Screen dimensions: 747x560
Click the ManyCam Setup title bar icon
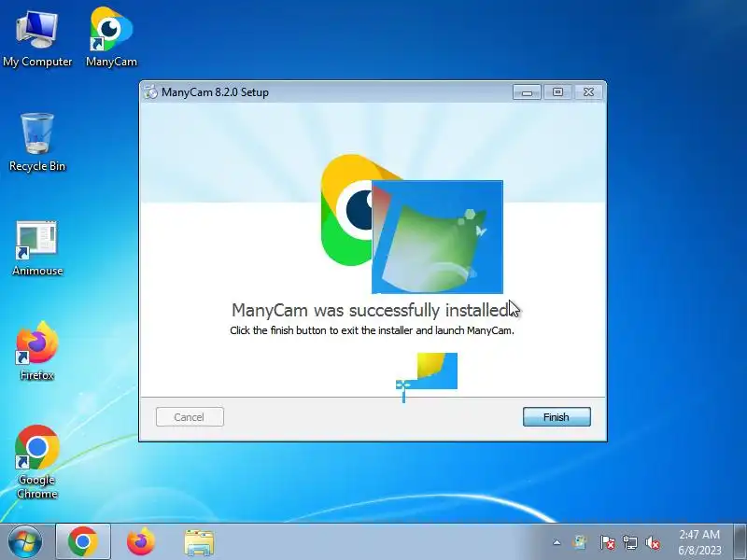[x=150, y=91]
